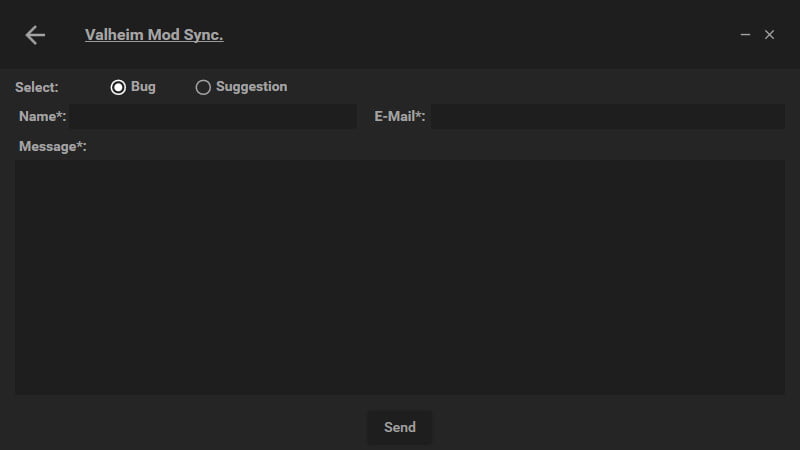Image resolution: width=800 pixels, height=450 pixels.
Task: Focus the Name input field
Action: tap(212, 117)
